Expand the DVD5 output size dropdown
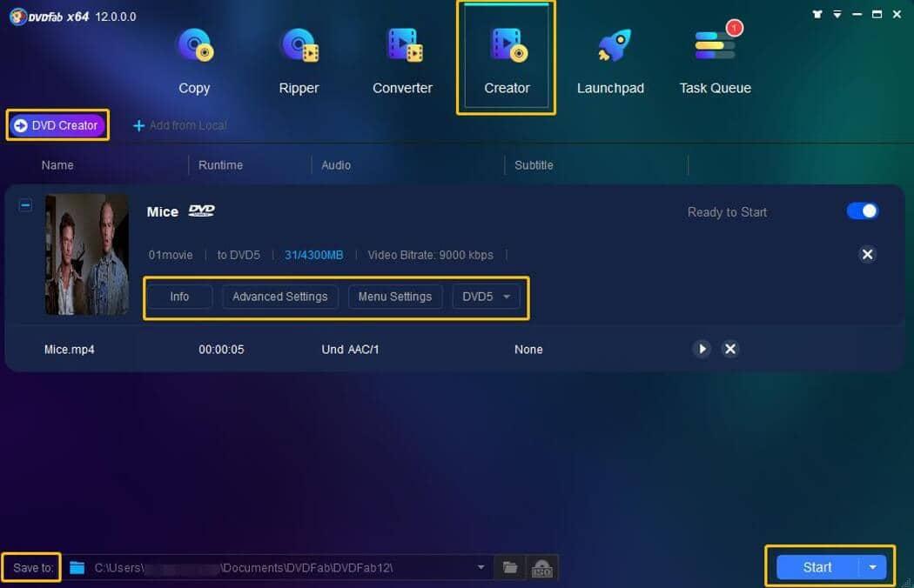Viewport: 914px width, 588px height. [x=486, y=297]
